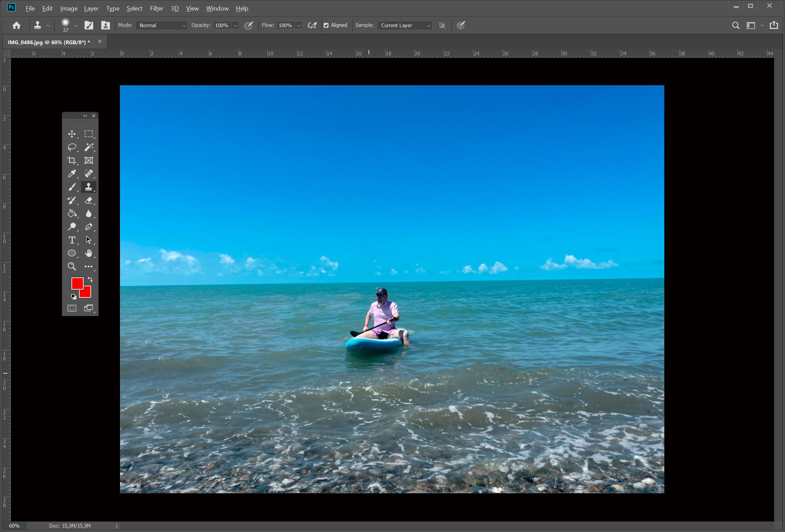Select the Clone Stamp tool
The height and width of the screenshot is (532, 785).
click(x=88, y=186)
